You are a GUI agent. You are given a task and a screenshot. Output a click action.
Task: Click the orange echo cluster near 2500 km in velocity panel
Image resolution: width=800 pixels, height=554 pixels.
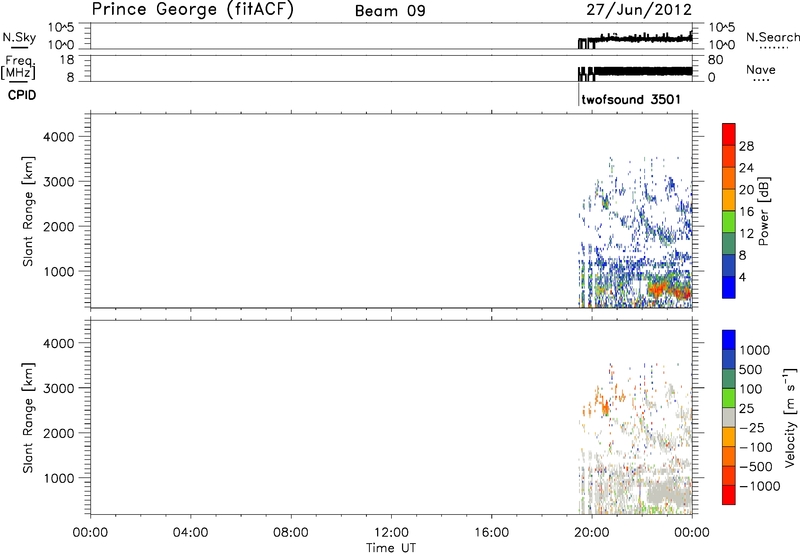click(605, 407)
